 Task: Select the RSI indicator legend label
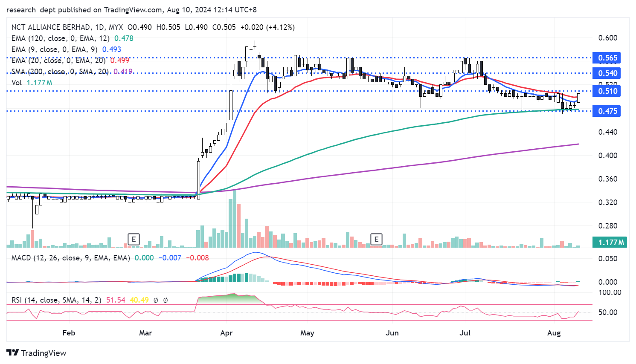[x=56, y=300]
